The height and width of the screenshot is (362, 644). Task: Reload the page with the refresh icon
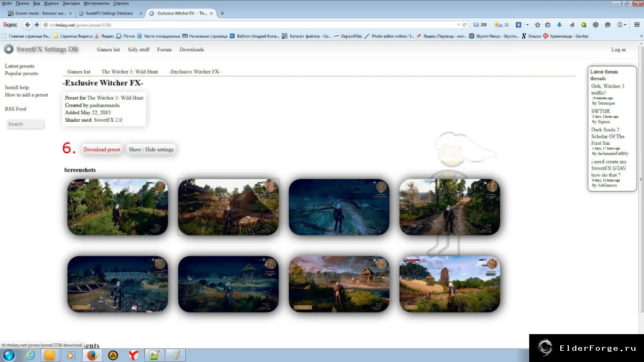[x=464, y=25]
